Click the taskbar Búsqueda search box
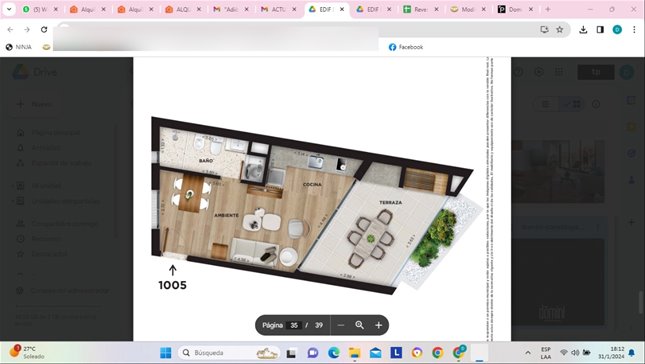645x364 pixels. tap(229, 353)
